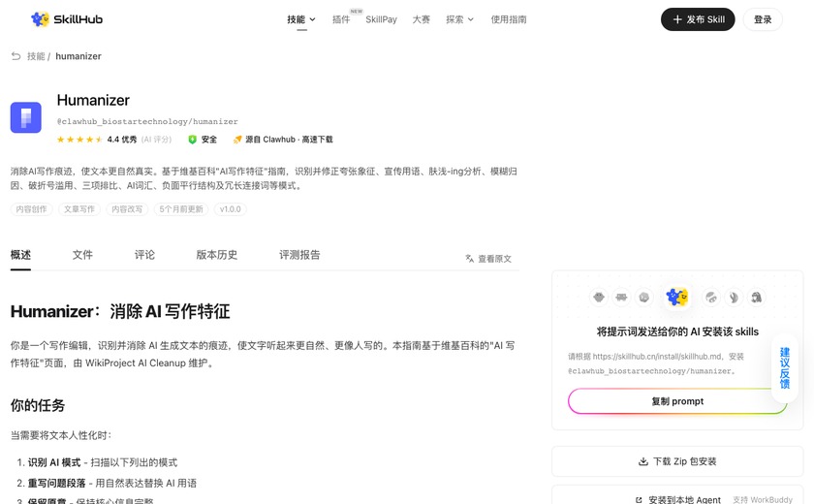
Task: Switch to the 概述 tab
Action: tap(20, 255)
